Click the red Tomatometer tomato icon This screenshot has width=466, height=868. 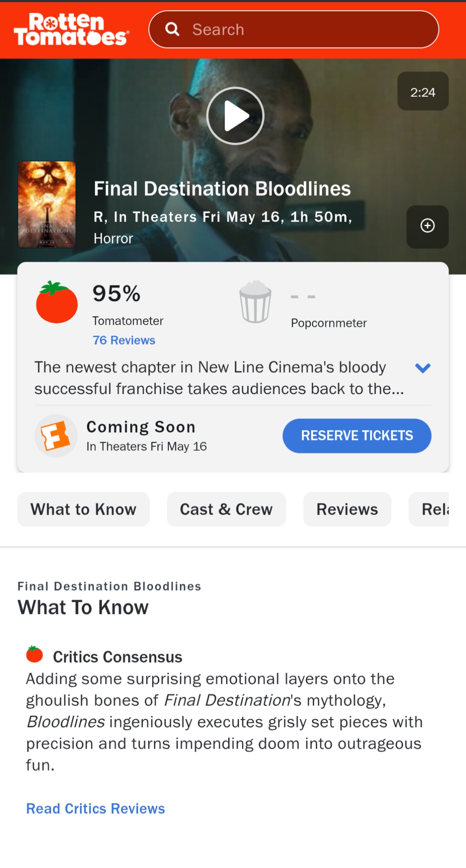(x=57, y=302)
